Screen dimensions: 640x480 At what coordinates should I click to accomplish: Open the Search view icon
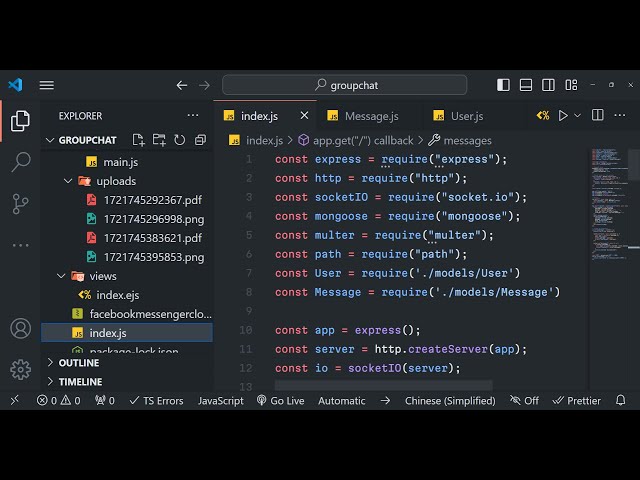20,162
